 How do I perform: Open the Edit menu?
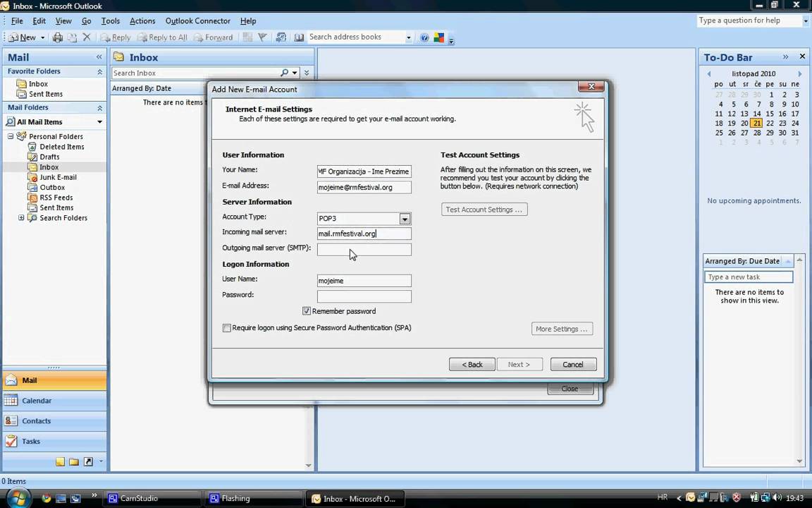click(x=39, y=20)
